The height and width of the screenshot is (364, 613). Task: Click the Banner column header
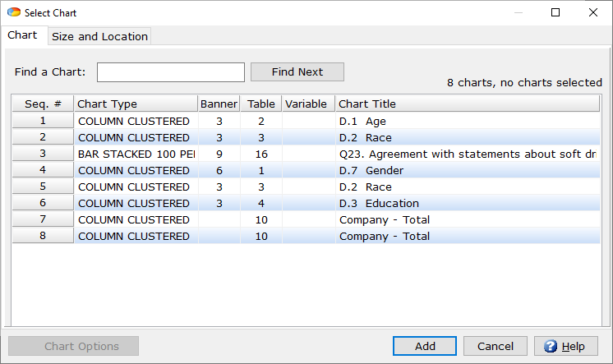pyautogui.click(x=219, y=104)
